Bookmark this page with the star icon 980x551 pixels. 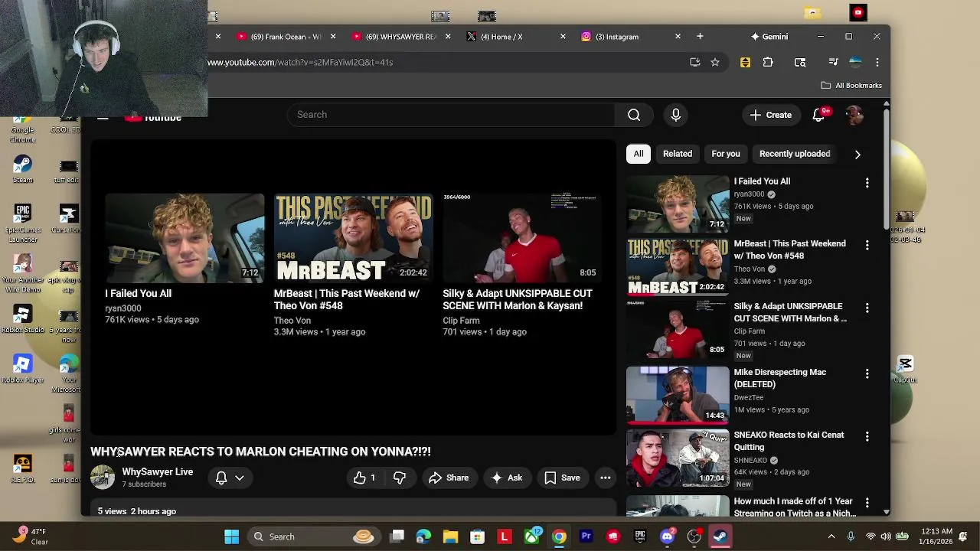coord(715,62)
